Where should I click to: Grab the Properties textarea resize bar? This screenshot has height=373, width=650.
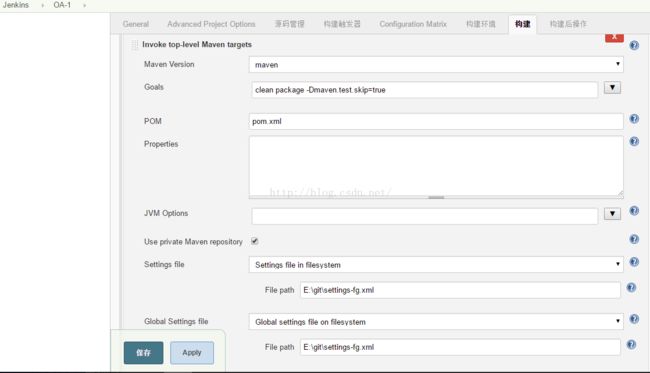coord(436,197)
